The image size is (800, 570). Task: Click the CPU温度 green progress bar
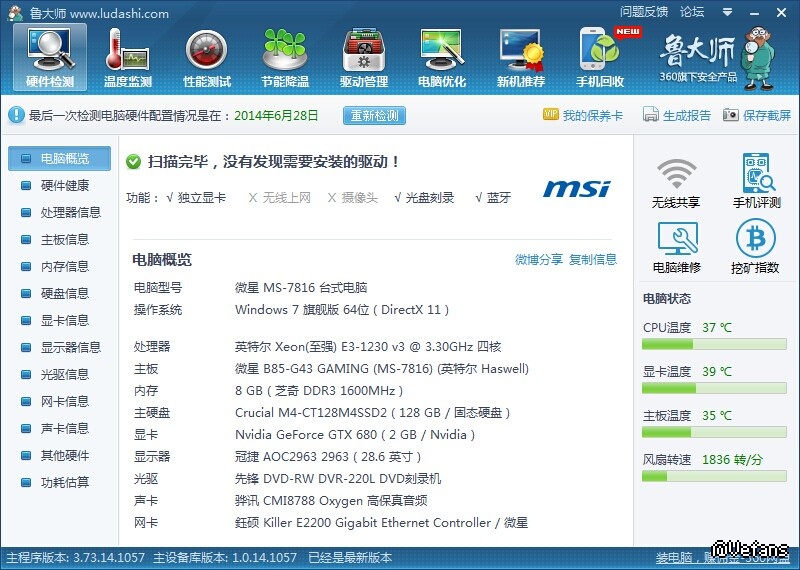(x=714, y=345)
